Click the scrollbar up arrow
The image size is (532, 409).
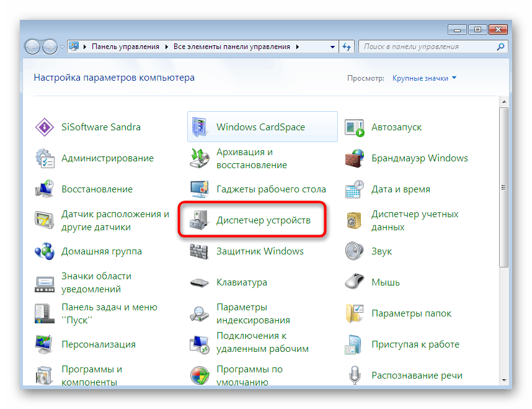click(504, 102)
